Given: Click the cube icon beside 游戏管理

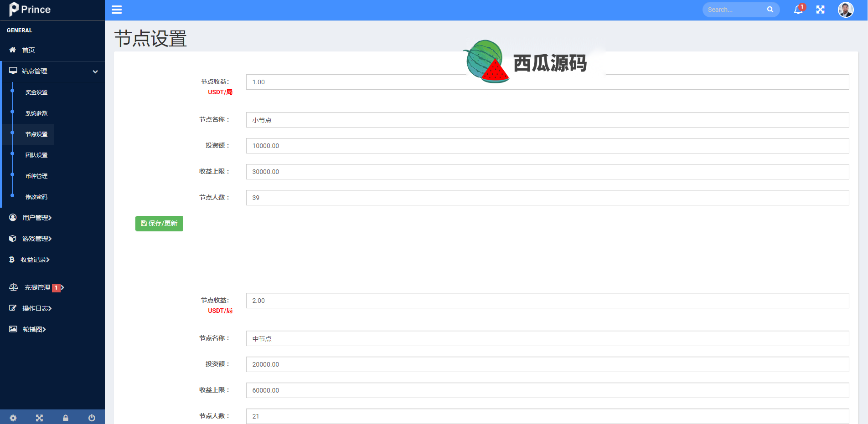Looking at the screenshot, I should 13,239.
